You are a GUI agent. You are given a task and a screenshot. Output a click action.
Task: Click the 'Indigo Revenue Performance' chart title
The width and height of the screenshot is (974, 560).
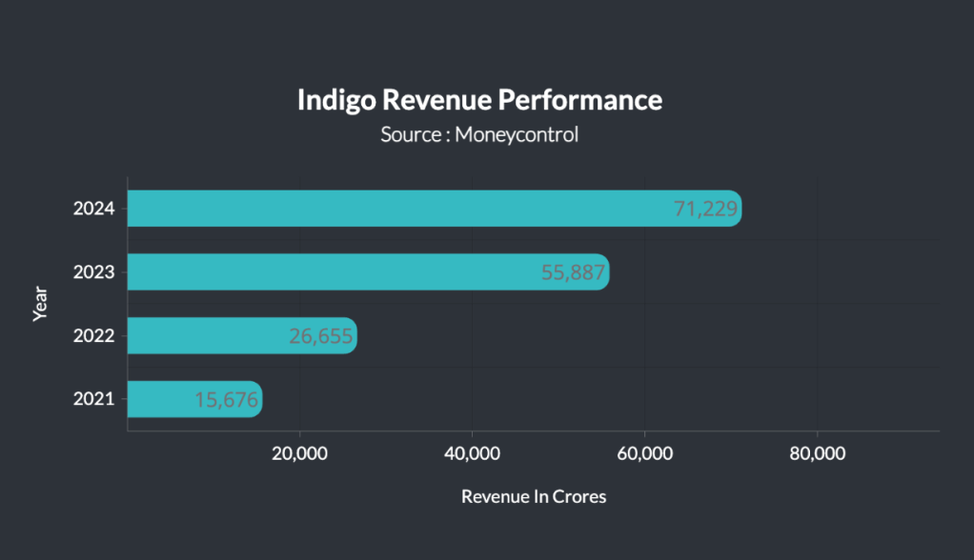(479, 100)
